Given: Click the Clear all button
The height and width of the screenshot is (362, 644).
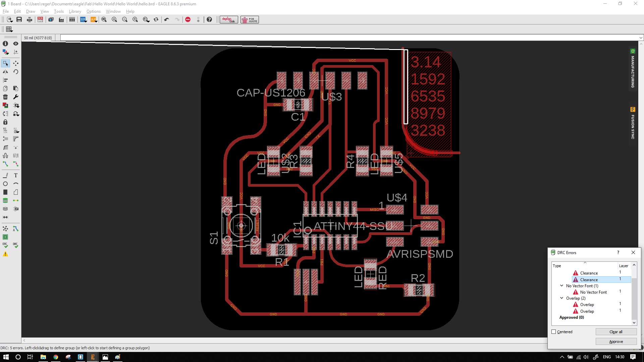Looking at the screenshot, I should click(x=616, y=332).
